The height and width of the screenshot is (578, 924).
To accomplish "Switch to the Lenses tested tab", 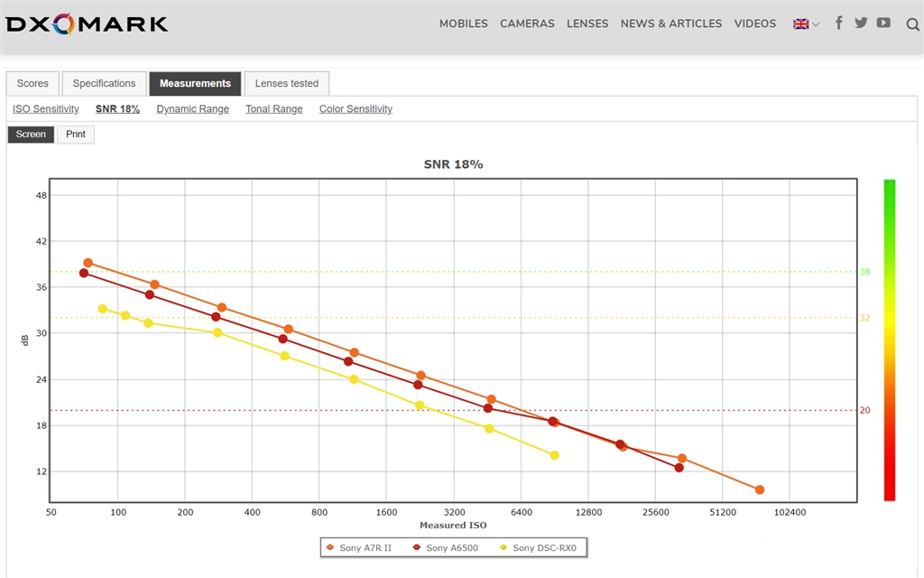I will click(286, 83).
